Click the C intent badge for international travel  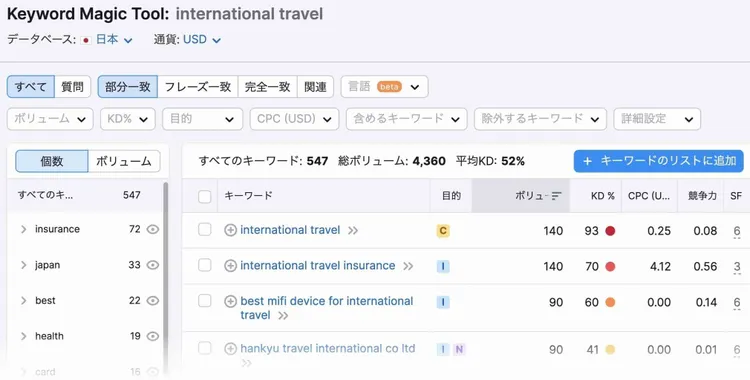pos(443,231)
